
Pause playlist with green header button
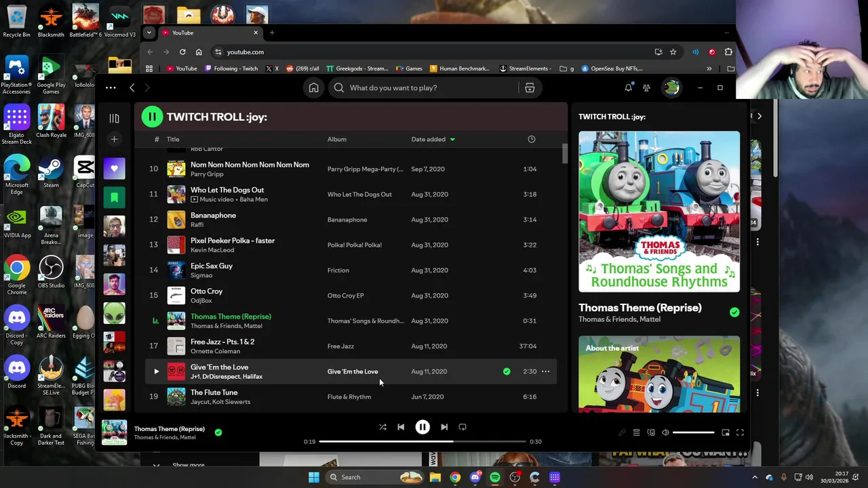point(152,117)
